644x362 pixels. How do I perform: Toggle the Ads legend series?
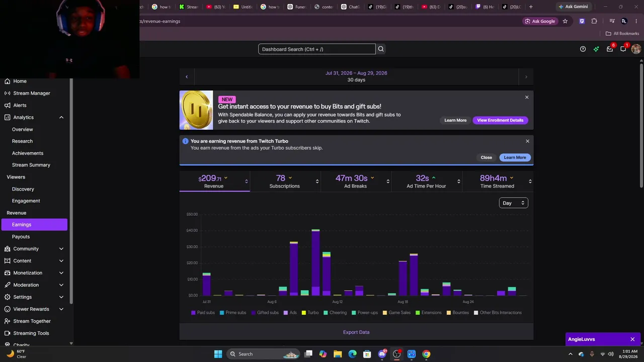(x=290, y=313)
